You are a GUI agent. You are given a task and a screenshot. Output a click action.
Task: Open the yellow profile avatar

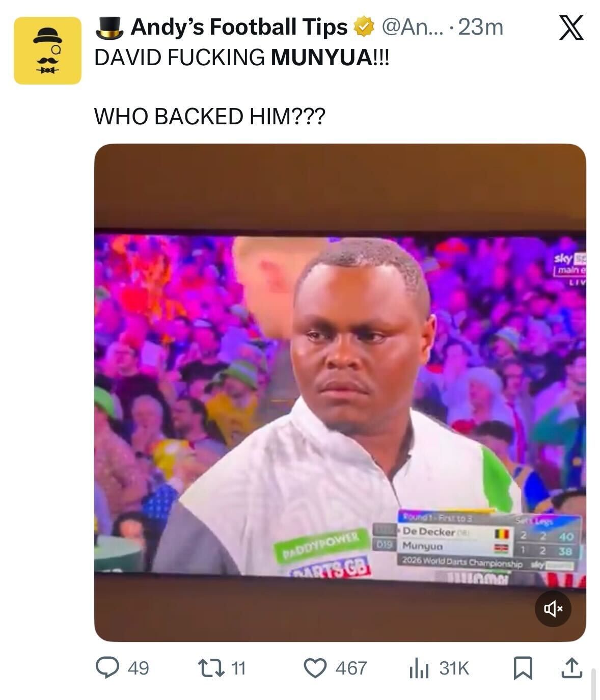(47, 50)
